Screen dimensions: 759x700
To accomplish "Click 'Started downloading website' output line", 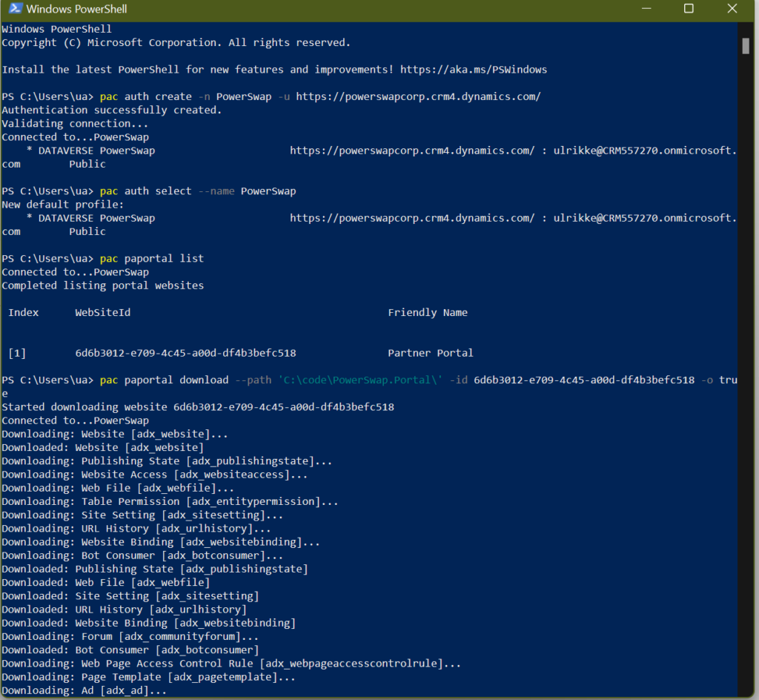I will (198, 407).
